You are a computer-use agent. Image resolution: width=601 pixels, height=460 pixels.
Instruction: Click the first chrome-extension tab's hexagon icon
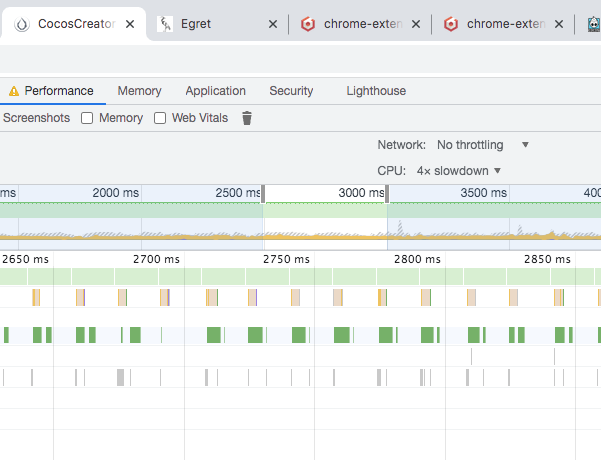(309, 23)
